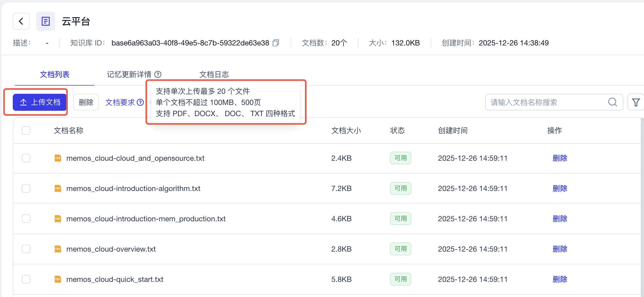Image resolution: width=644 pixels, height=297 pixels.
Task: Select checkbox for memos_cloud-introduction-algorithm.txt
Action: pyautogui.click(x=26, y=188)
